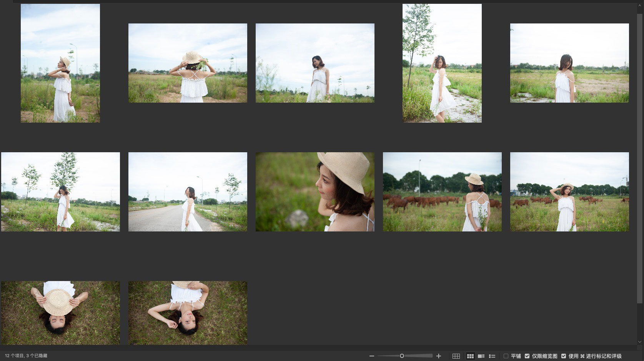Select first portrait photo with hat in profile

(x=60, y=63)
